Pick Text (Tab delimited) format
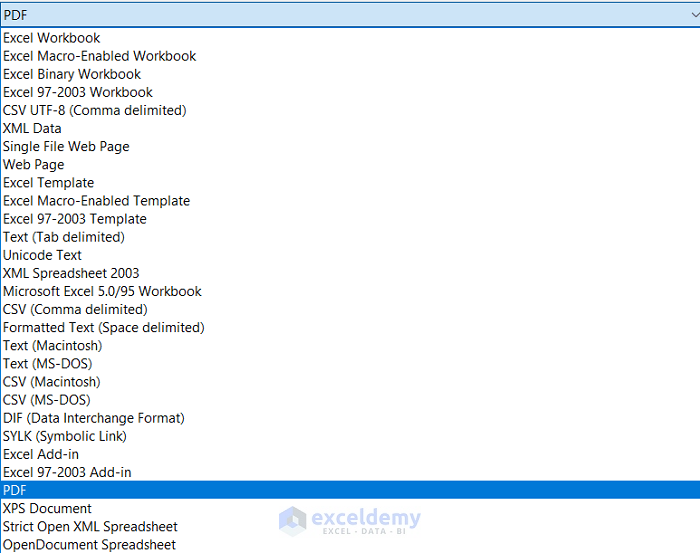Viewport: 700px width, 553px height. coord(350,237)
